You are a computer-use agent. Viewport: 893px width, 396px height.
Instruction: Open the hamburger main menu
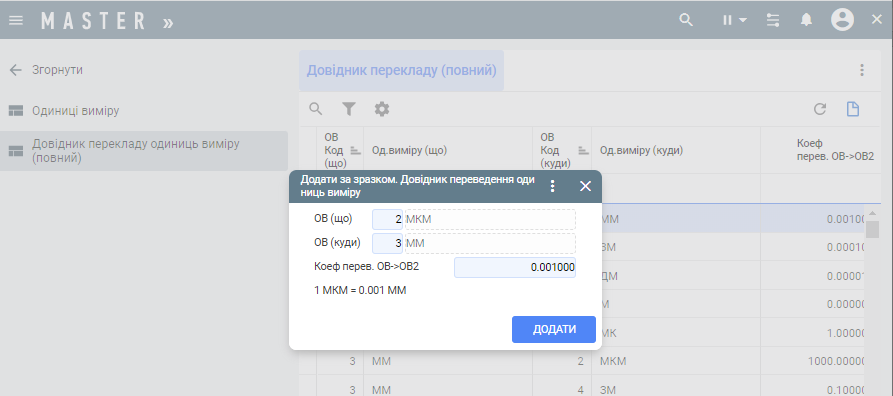[16, 21]
